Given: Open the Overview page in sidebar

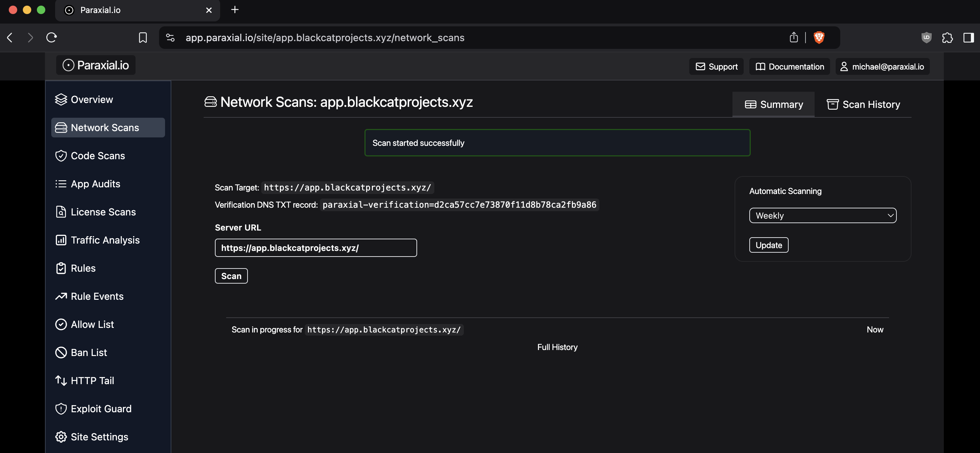Looking at the screenshot, I should click(x=108, y=99).
